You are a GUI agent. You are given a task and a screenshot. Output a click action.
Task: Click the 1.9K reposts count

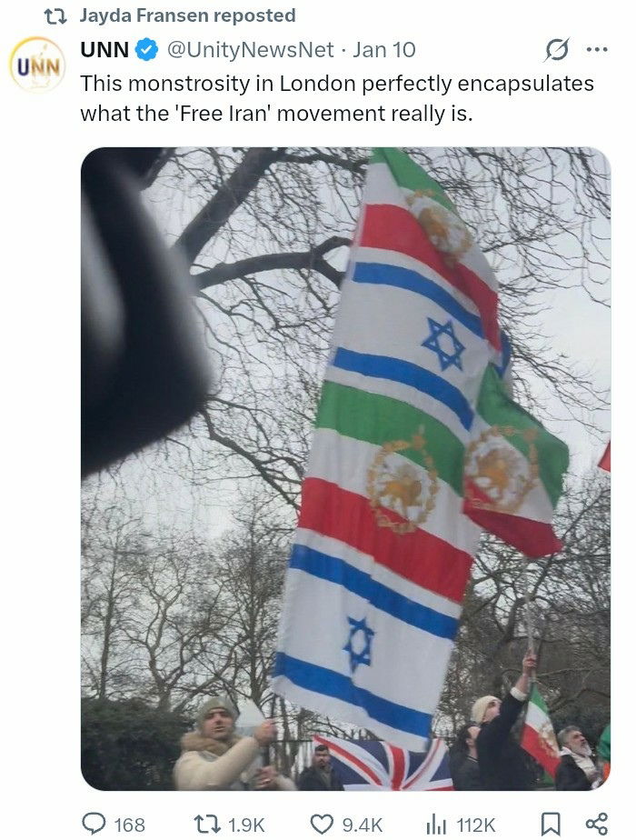tap(246, 825)
